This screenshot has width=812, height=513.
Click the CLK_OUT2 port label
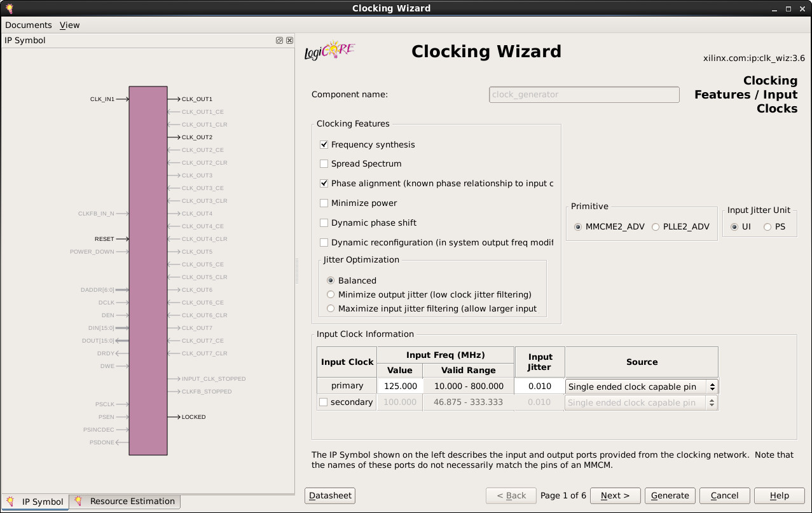197,137
